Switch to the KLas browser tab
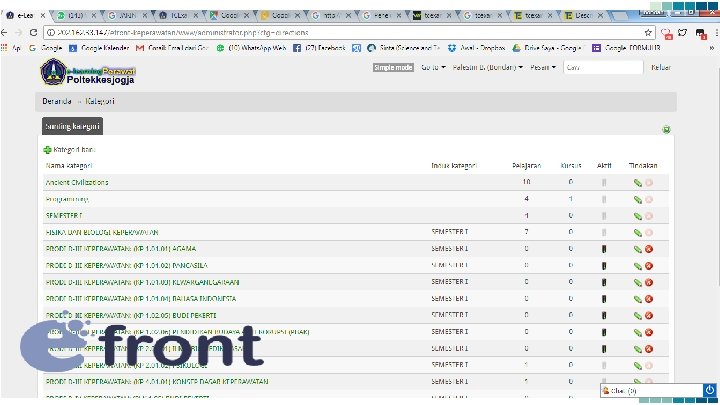Screen dimensions: 720x405 click(178, 15)
